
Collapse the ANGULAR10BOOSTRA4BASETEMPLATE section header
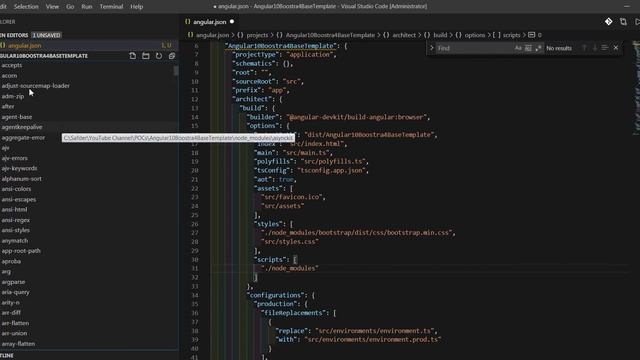[x=44, y=56]
